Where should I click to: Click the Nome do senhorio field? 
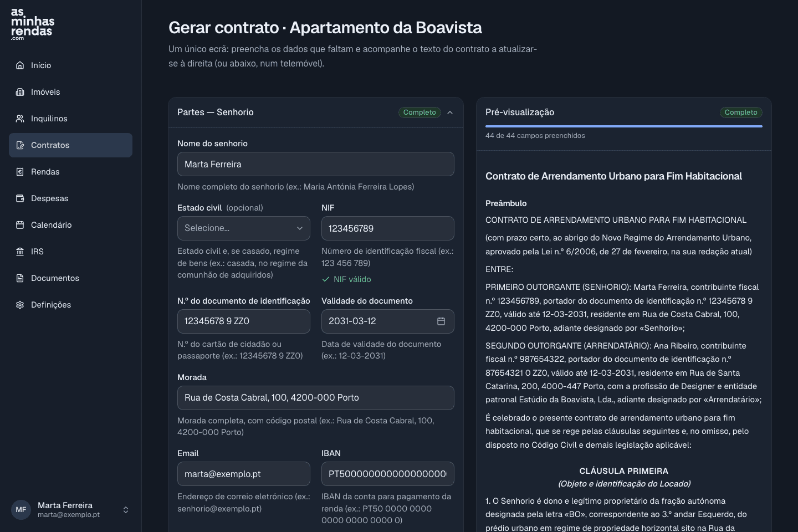pos(316,164)
